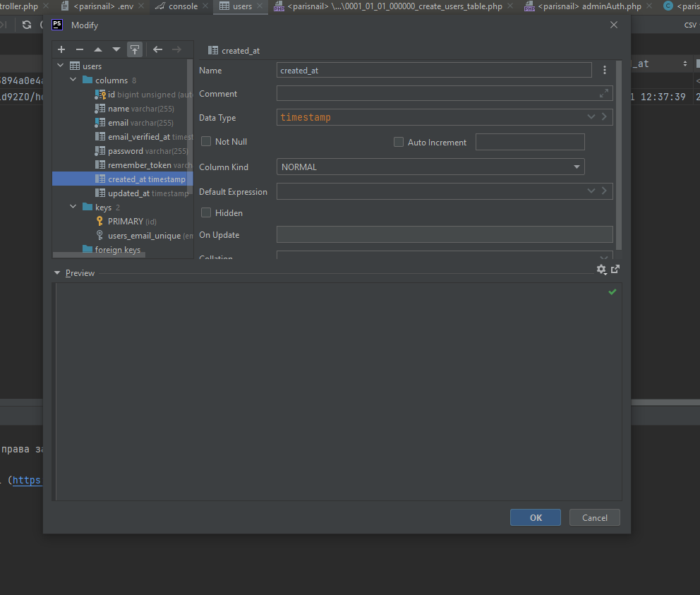700x595 pixels.
Task: Click the back navigation arrow in toolbar
Action: click(157, 49)
